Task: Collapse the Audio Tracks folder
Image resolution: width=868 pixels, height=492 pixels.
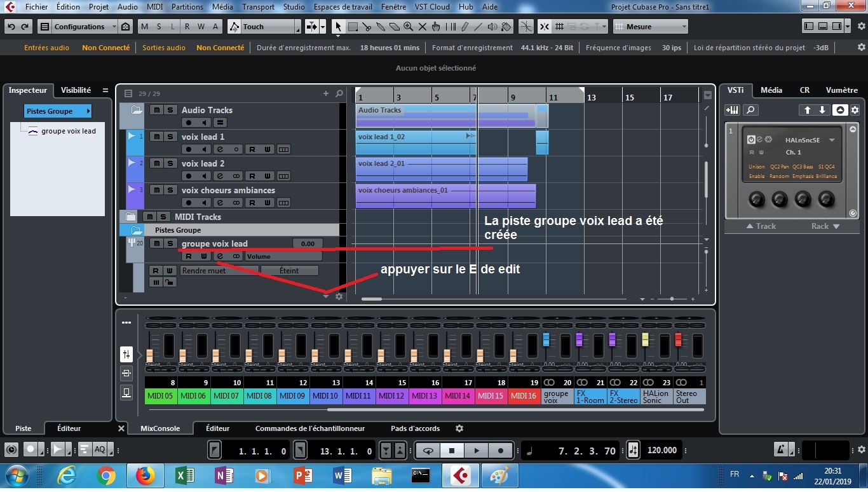Action: pos(137,110)
